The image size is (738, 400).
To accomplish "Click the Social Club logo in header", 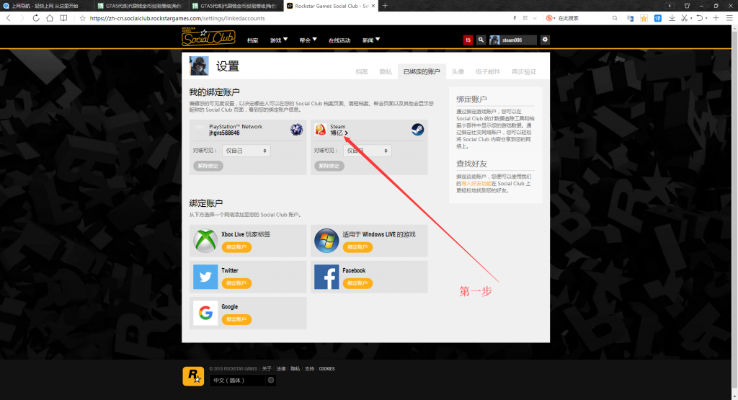I will coord(209,37).
